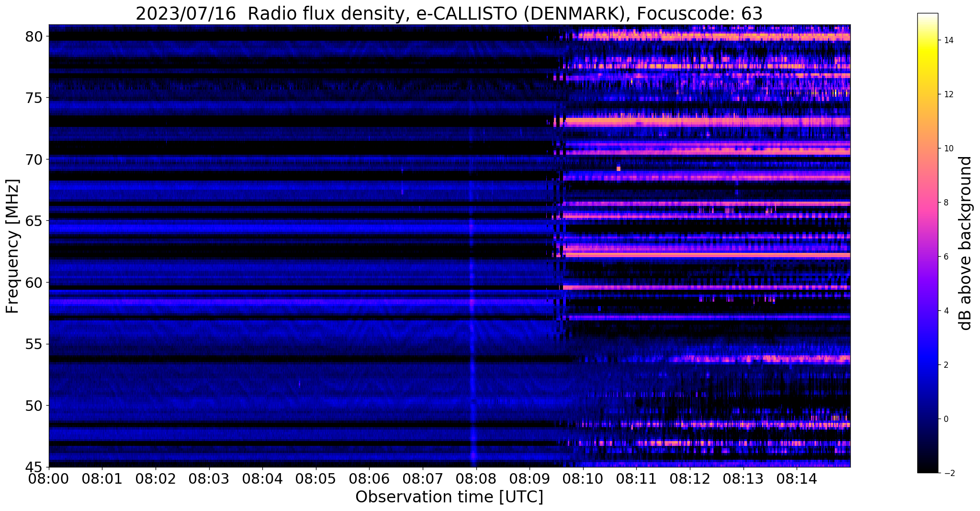
Task: Click the 08:08 time tick label
Action: click(x=476, y=478)
